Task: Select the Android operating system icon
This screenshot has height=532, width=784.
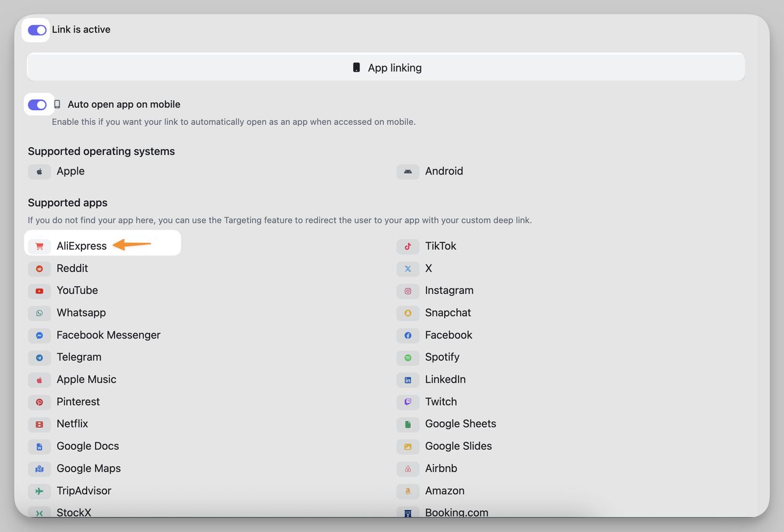Action: coord(408,171)
